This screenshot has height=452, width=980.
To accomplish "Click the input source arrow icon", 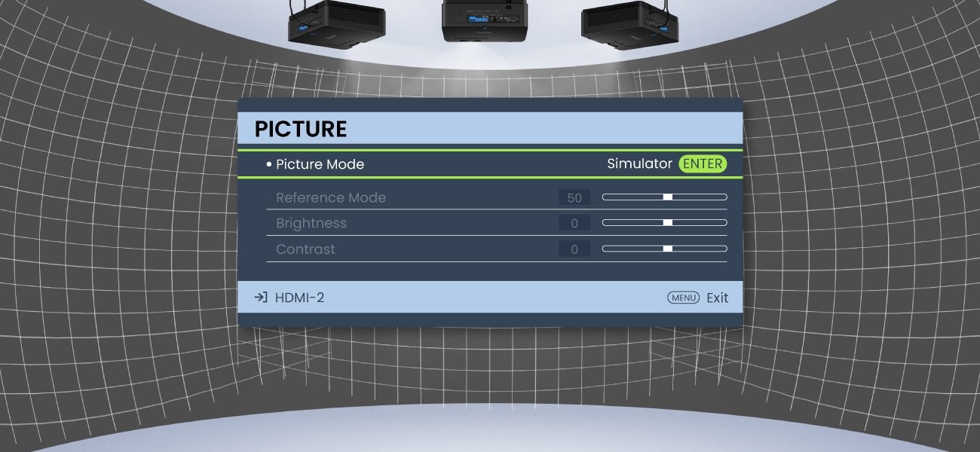I will click(x=260, y=298).
